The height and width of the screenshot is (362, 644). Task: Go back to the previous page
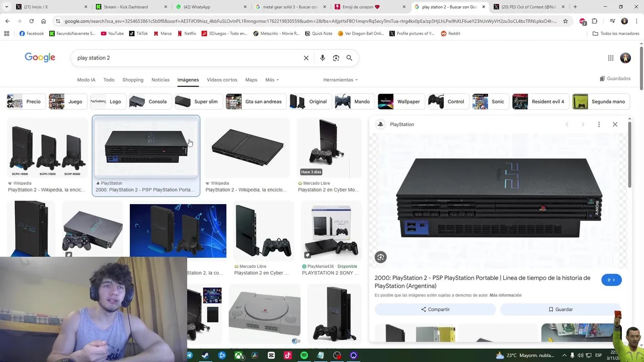[x=7, y=21]
